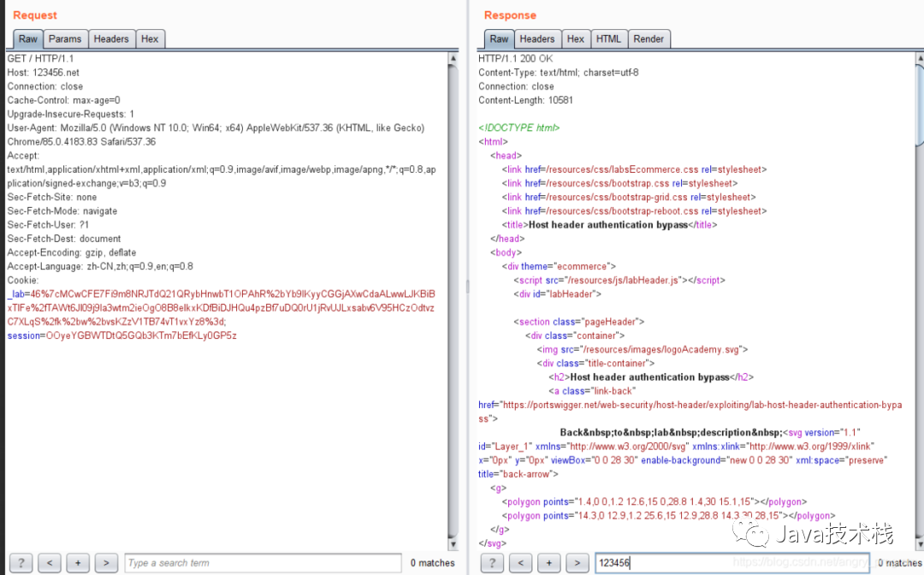This screenshot has height=575, width=924.
Task: Click the 'Connection: close' line in Request
Action: [44, 86]
